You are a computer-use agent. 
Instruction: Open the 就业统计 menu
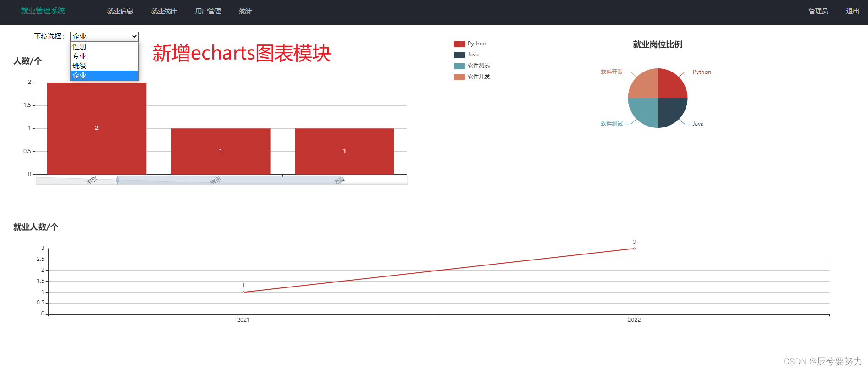pyautogui.click(x=164, y=11)
